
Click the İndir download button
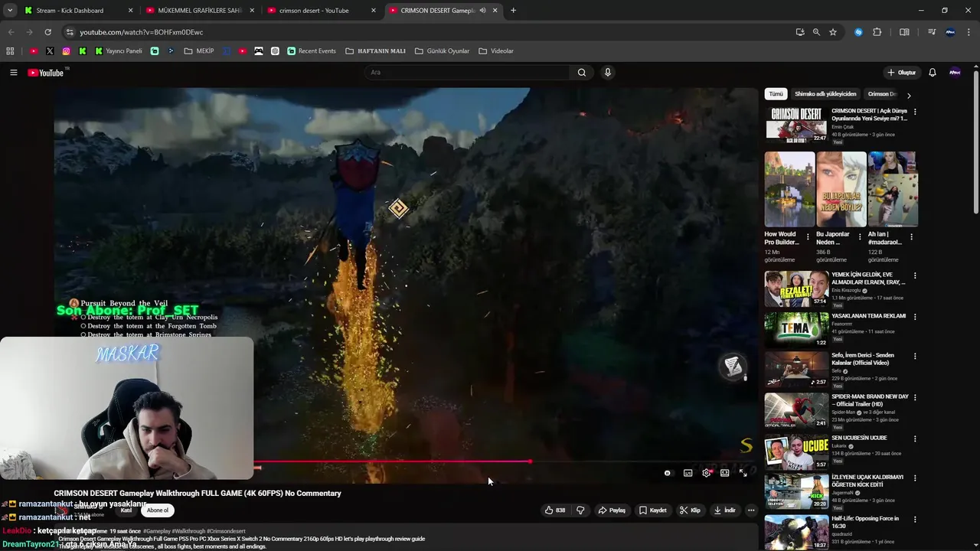point(724,510)
